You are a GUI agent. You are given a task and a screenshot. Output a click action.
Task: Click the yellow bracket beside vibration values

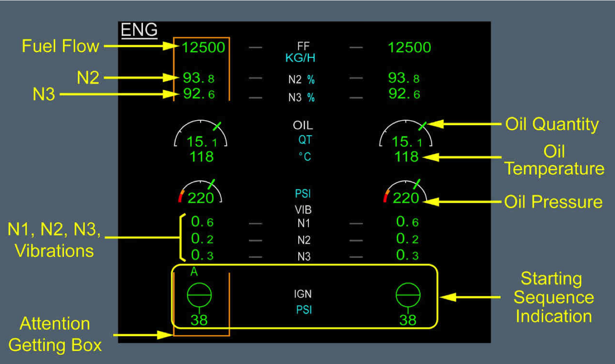(182, 237)
